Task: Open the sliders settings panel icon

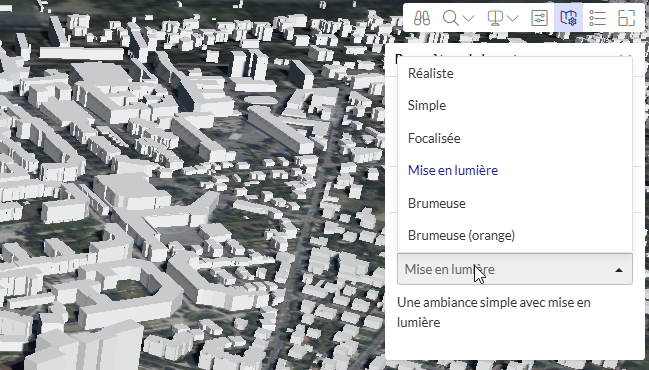Action: point(539,18)
